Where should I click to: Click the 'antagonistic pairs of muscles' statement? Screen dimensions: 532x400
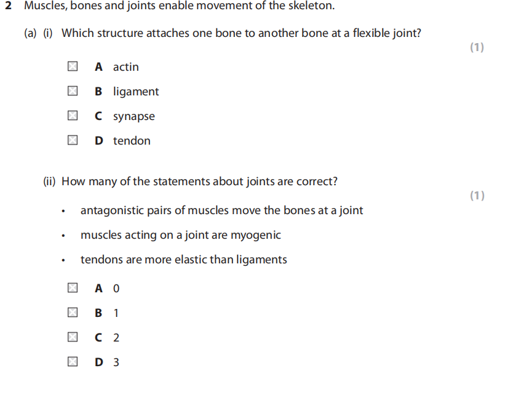pos(221,210)
